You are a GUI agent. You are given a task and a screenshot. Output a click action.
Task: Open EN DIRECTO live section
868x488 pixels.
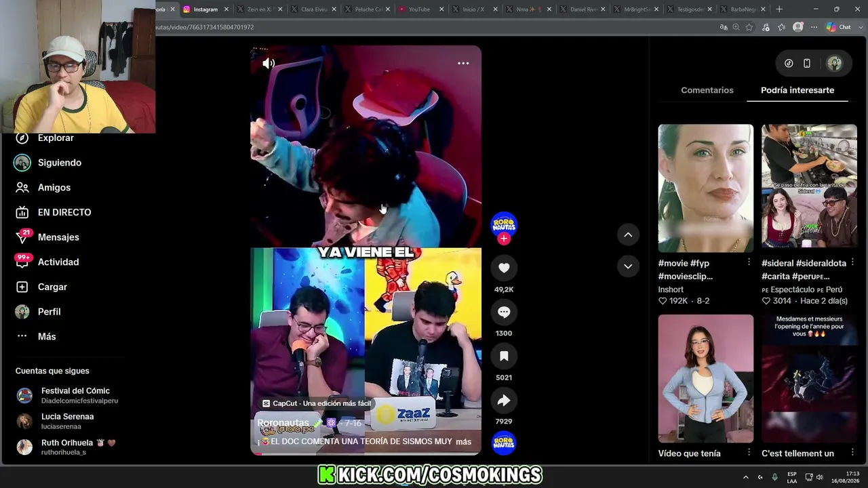pyautogui.click(x=64, y=212)
